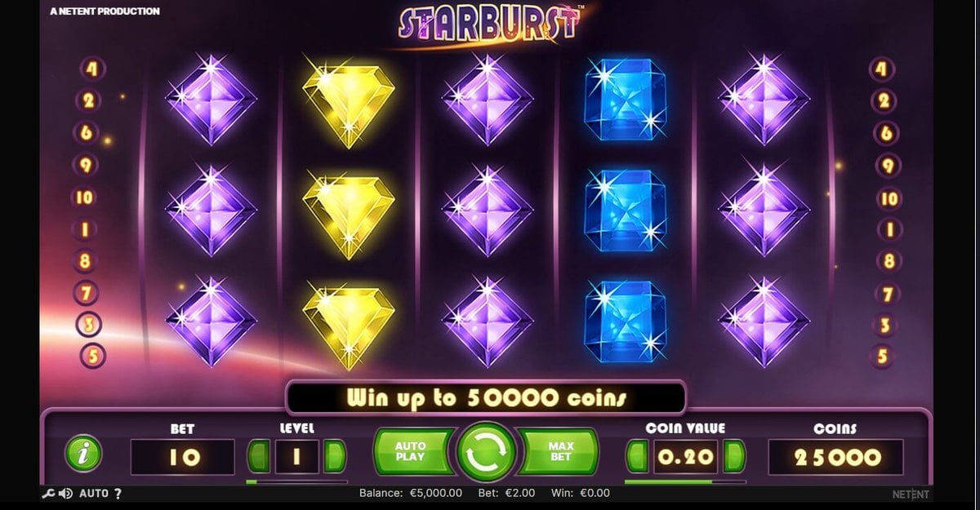
Task: Click the NetEnt logo at bottom right
Action: pyautogui.click(x=910, y=494)
